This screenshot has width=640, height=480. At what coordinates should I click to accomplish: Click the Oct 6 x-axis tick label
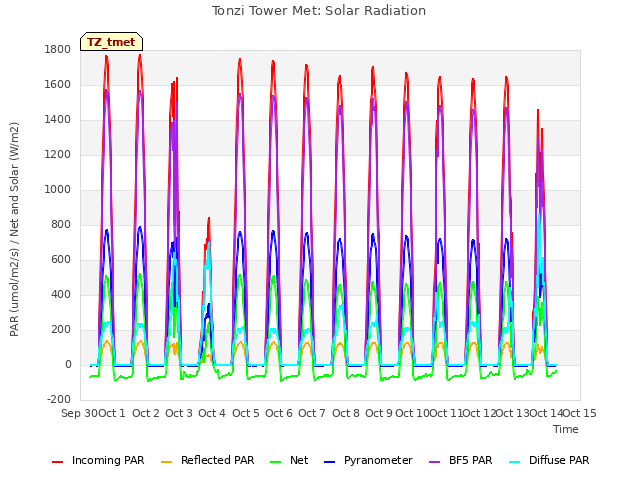click(x=279, y=413)
